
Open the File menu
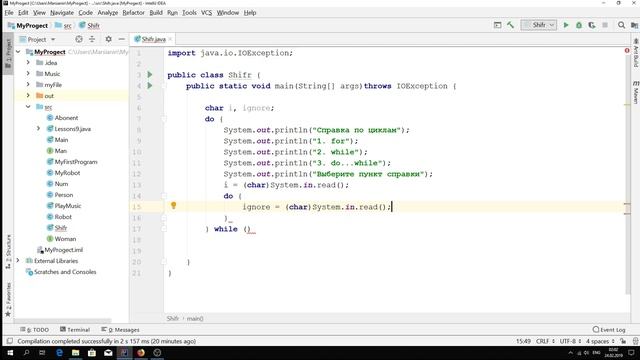point(9,13)
